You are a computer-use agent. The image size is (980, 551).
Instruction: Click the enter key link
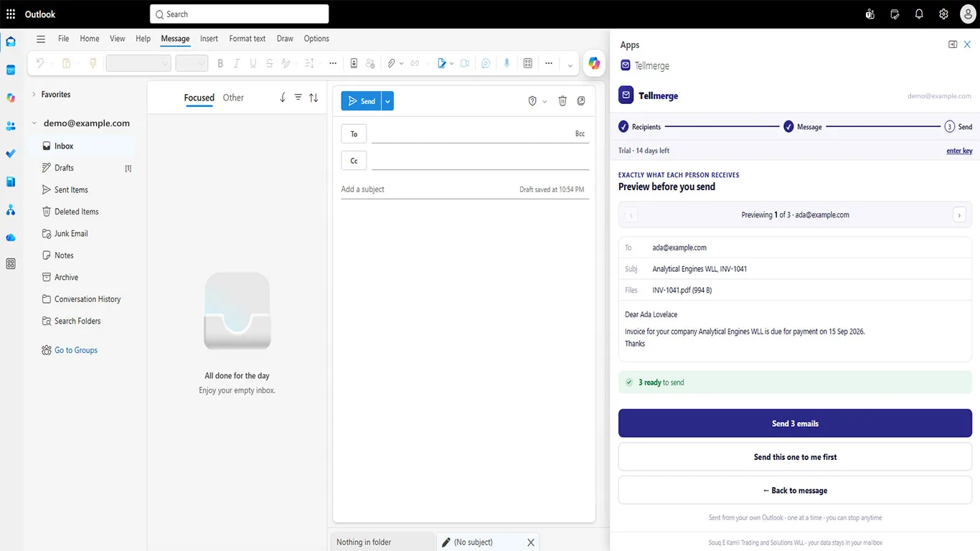click(959, 151)
